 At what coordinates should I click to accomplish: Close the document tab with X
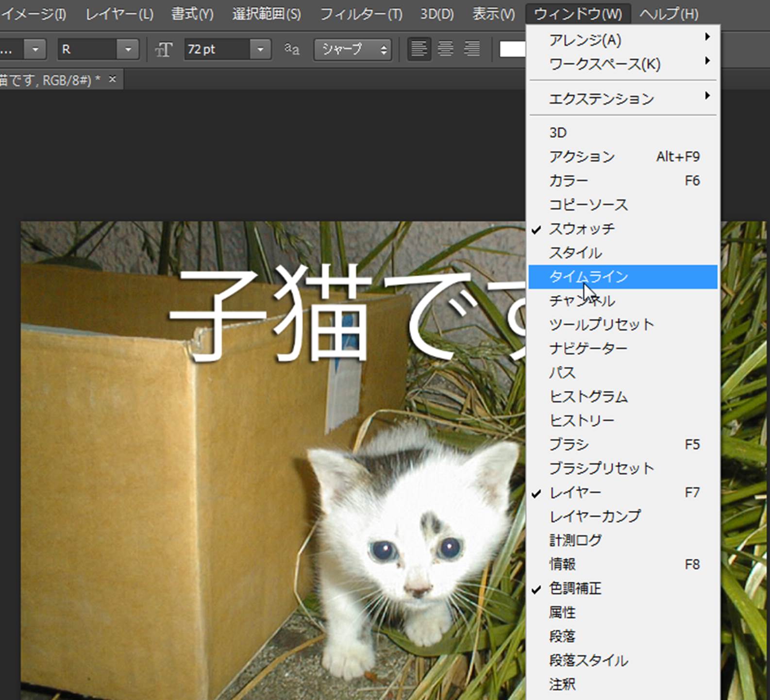pos(113,79)
